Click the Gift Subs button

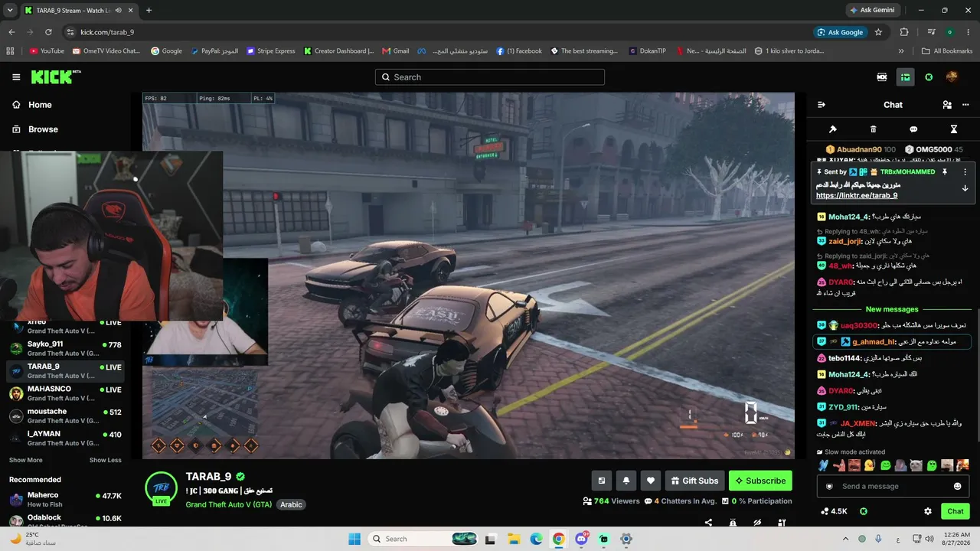(694, 481)
